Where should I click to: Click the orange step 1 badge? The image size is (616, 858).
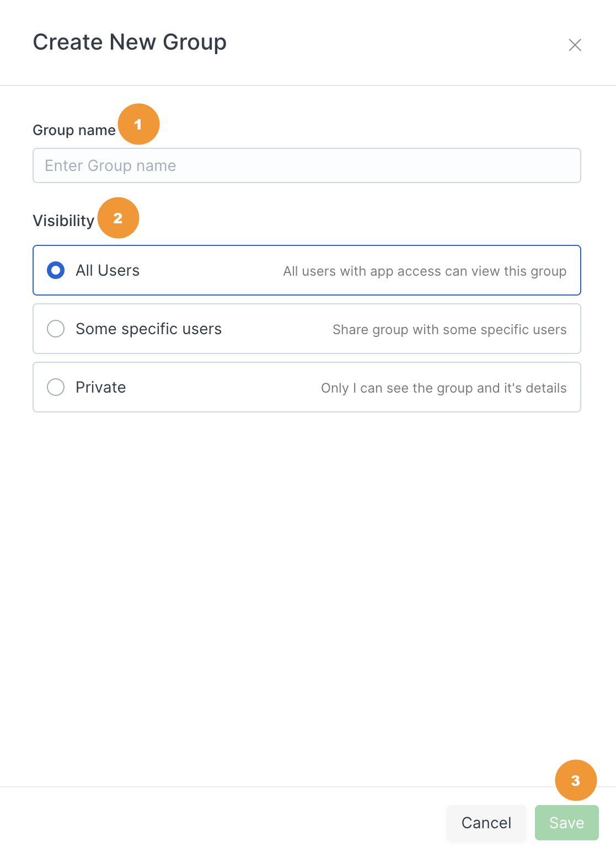click(x=138, y=124)
